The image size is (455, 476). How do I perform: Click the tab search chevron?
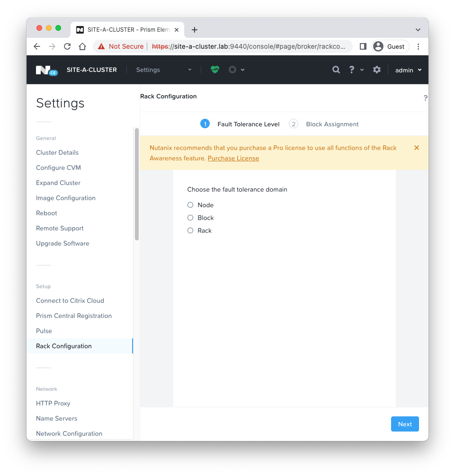418,30
